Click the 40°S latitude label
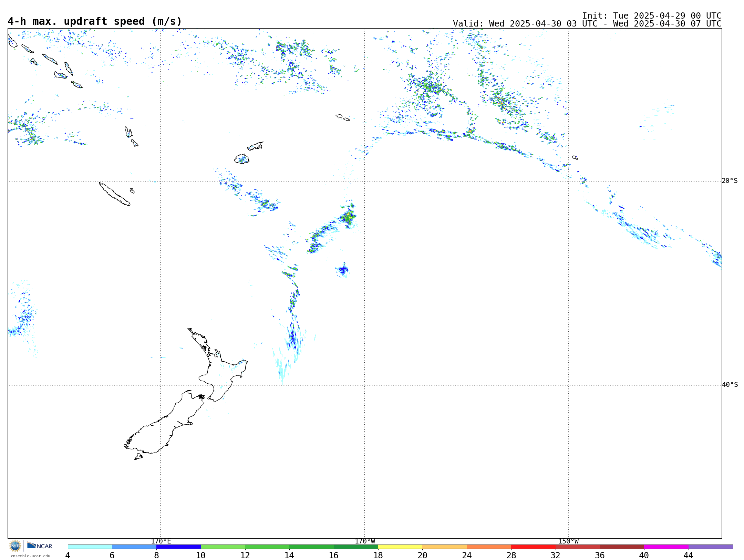This screenshot has width=744, height=560. coord(730,385)
